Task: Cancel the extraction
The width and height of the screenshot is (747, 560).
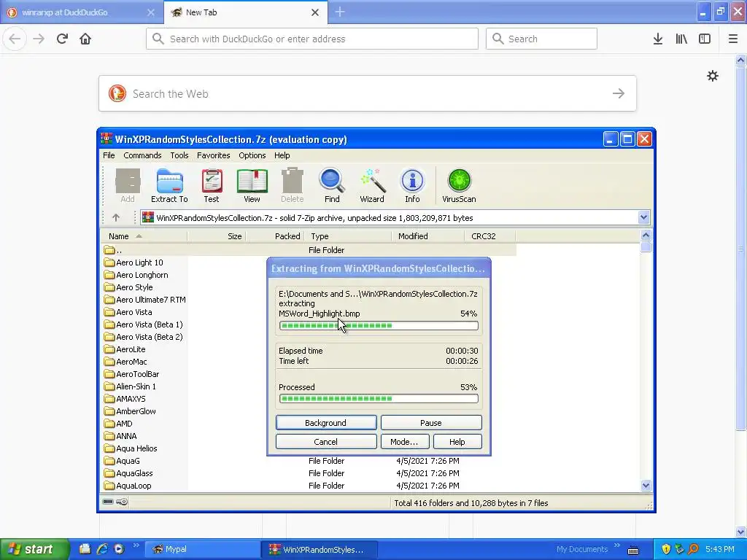Action: (326, 441)
